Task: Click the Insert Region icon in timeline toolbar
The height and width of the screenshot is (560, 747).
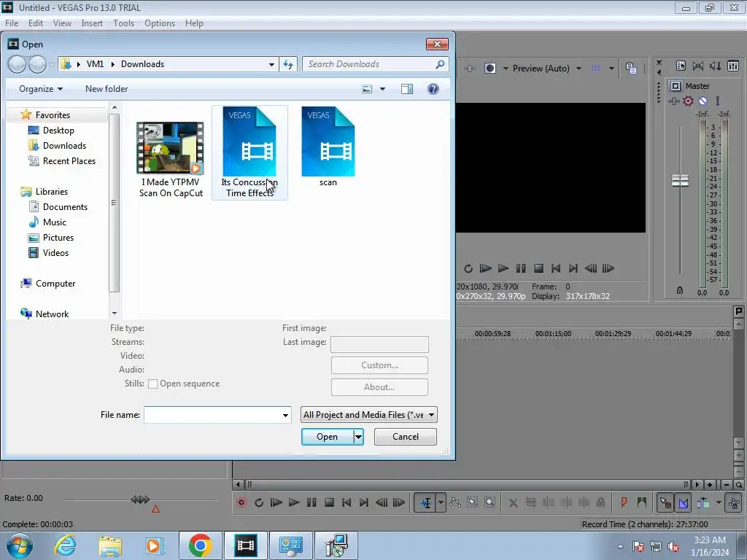Action: point(642,502)
